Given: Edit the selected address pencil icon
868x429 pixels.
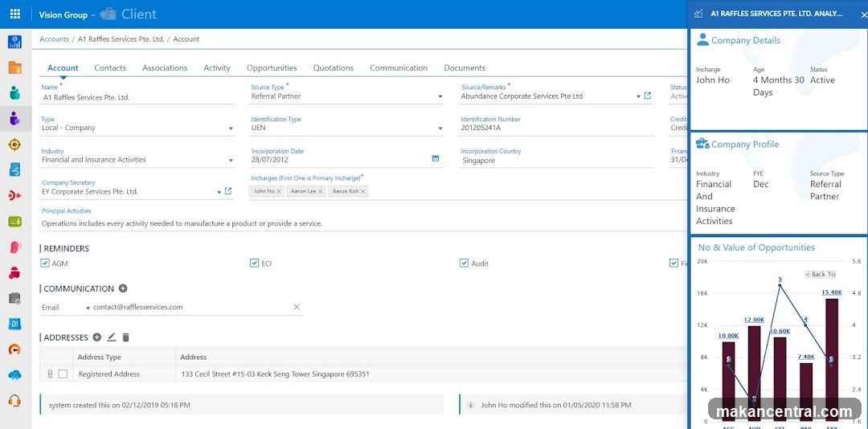Looking at the screenshot, I should (x=111, y=337).
